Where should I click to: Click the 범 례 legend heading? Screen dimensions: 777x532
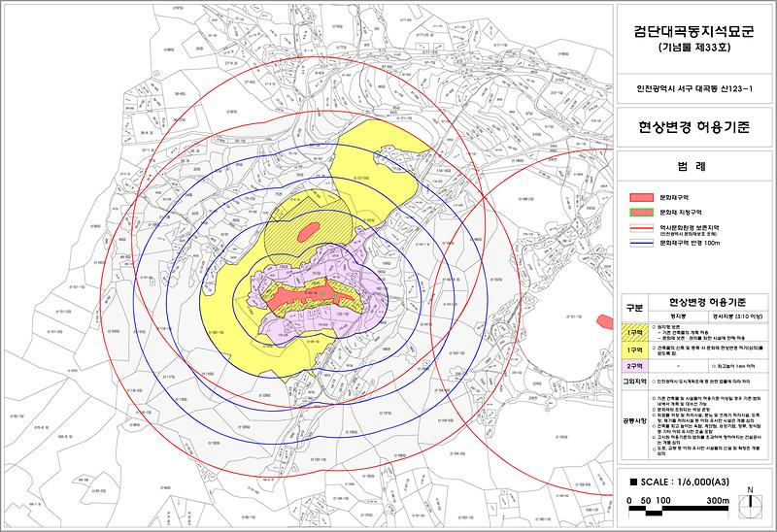[x=692, y=166]
